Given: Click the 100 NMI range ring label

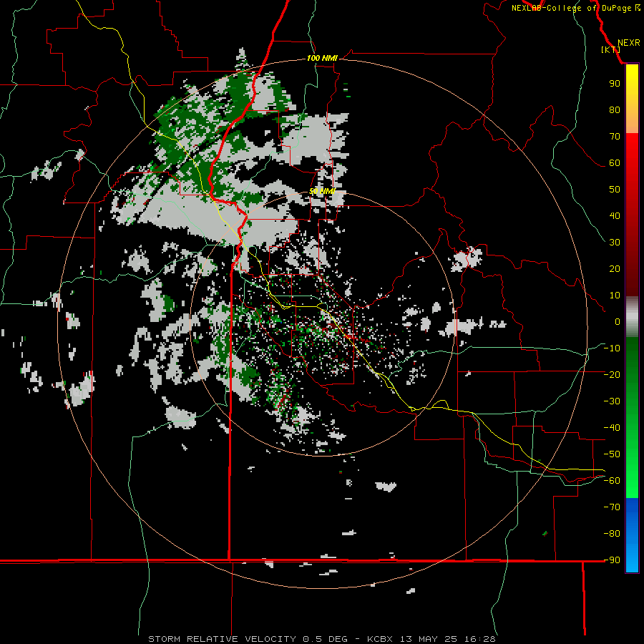Looking at the screenshot, I should click(x=322, y=58).
